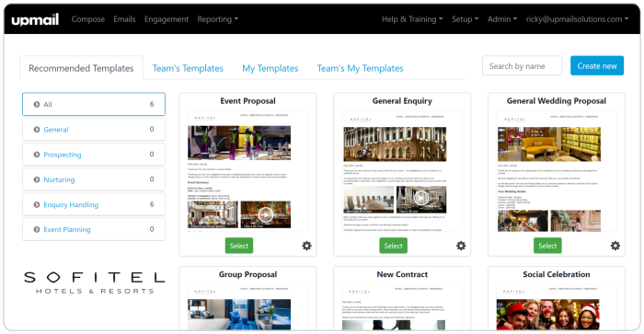The width and height of the screenshot is (644, 334).
Task: Click General Enquiry building image
Action: (x=395, y=144)
